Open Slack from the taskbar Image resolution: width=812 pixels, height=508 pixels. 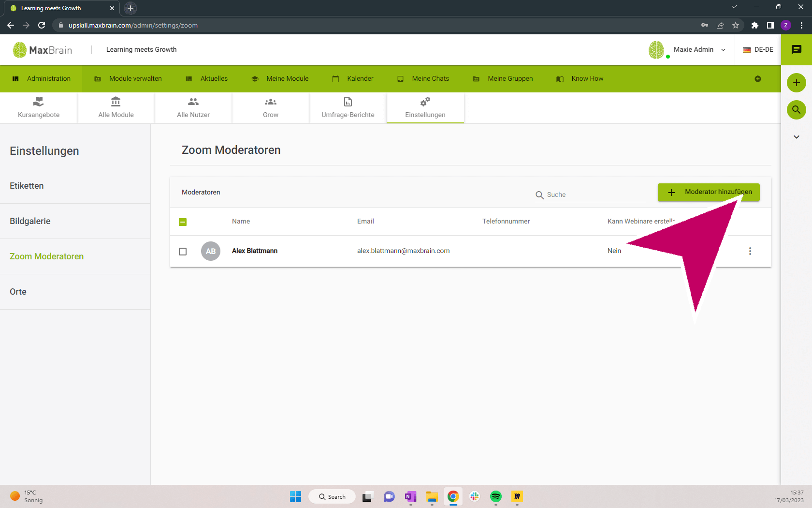tap(475, 496)
